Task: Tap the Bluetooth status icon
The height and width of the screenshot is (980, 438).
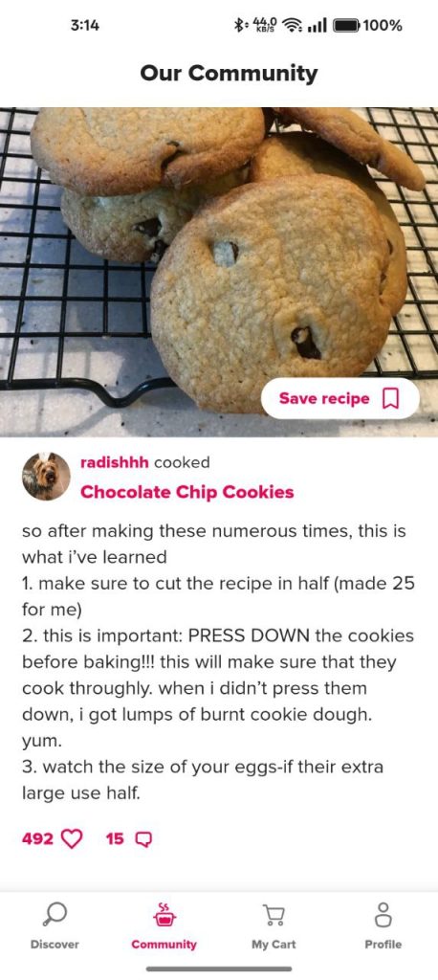Action: pos(238,26)
